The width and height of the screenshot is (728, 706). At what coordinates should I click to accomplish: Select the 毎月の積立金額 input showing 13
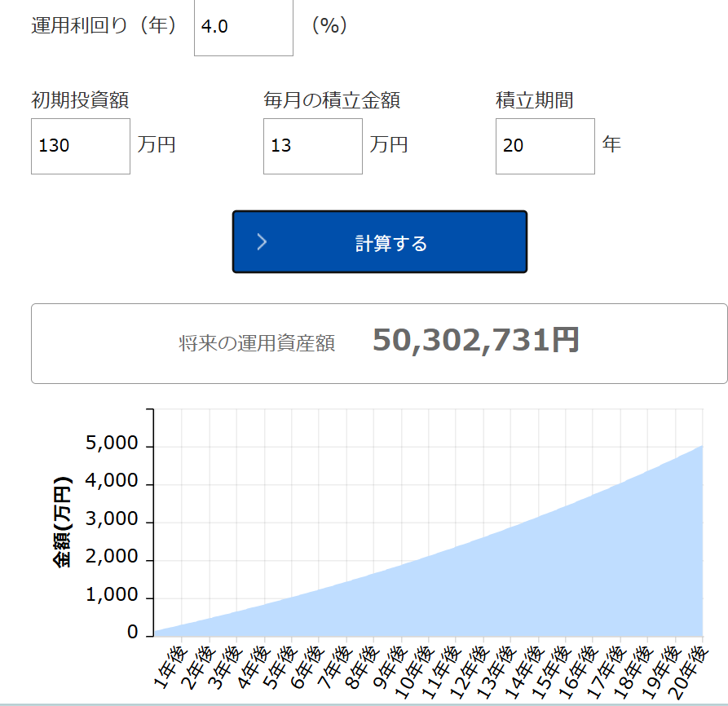(312, 146)
